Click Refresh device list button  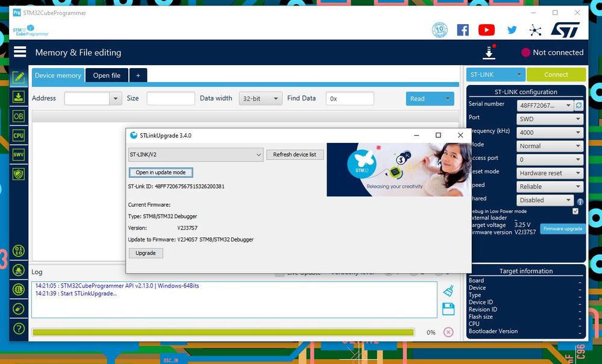pos(295,154)
